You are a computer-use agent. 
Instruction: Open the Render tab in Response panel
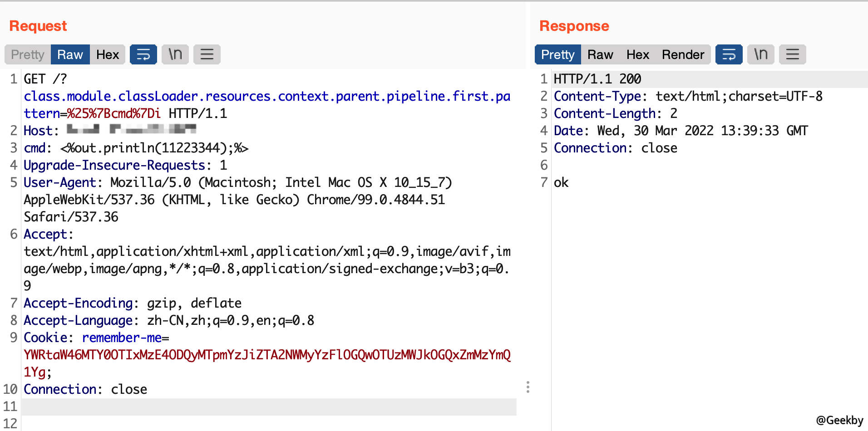(683, 54)
